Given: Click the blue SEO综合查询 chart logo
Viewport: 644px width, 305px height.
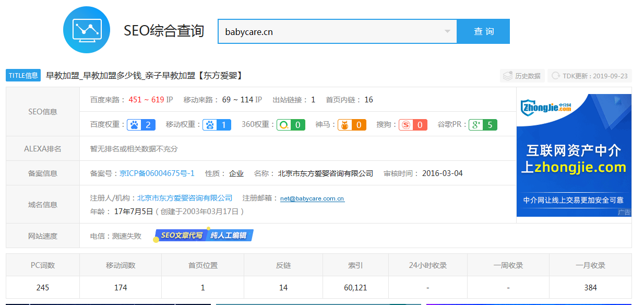Looking at the screenshot, I should [87, 30].
